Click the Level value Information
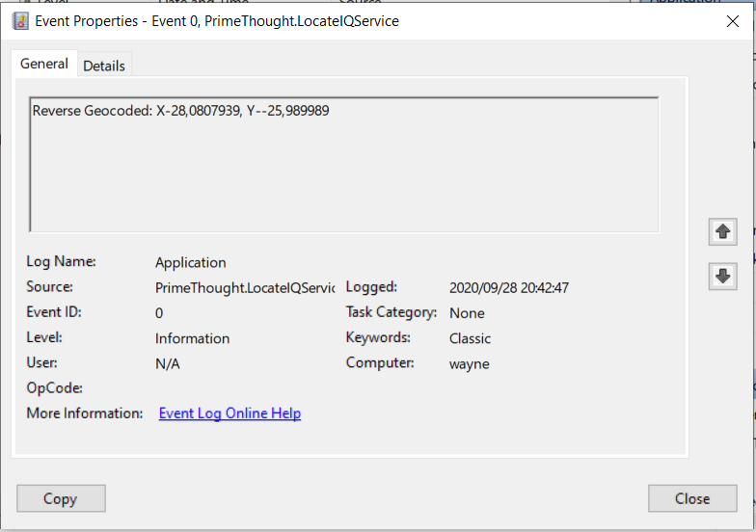Image resolution: width=756 pixels, height=532 pixels. [x=192, y=338]
